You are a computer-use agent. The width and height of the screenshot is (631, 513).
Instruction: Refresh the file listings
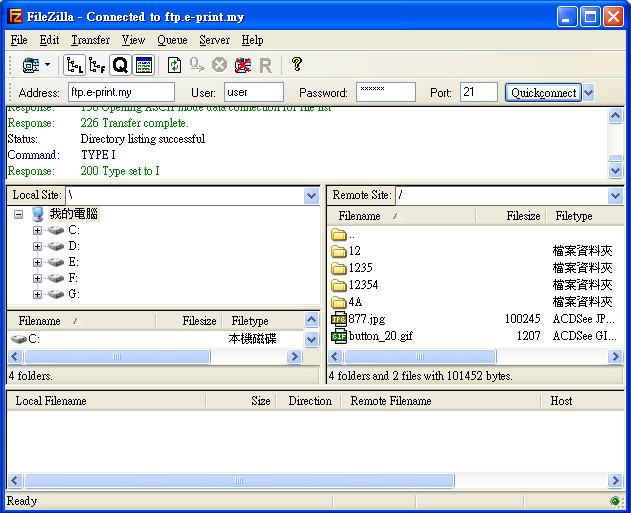[174, 65]
